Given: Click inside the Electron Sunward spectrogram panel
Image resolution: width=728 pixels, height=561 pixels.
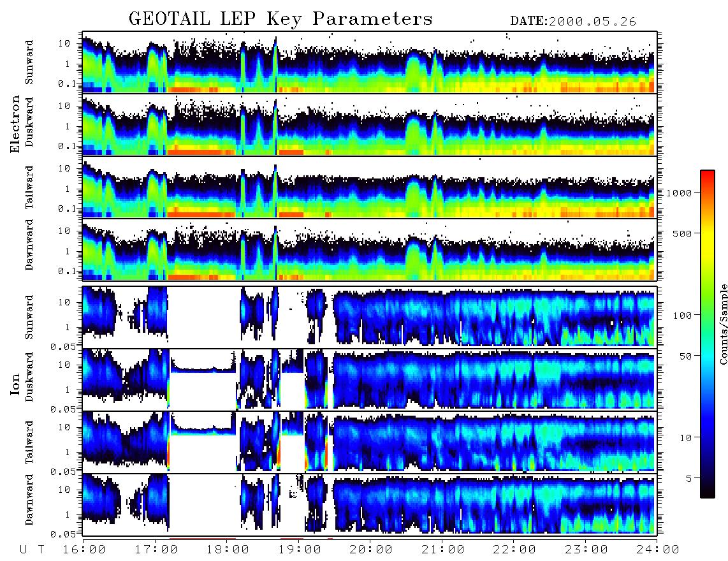Looking at the screenshot, I should [370, 62].
